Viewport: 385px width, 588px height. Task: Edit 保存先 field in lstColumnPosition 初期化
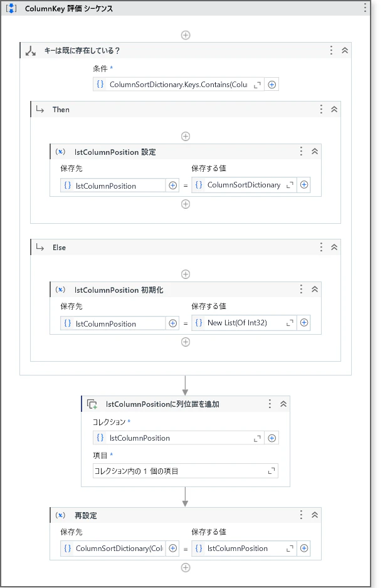pos(113,323)
